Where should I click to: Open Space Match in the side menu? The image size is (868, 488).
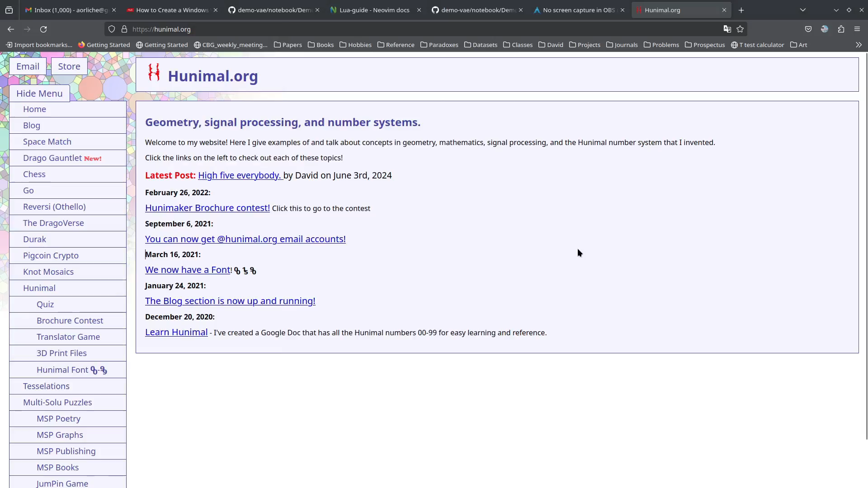68,142
